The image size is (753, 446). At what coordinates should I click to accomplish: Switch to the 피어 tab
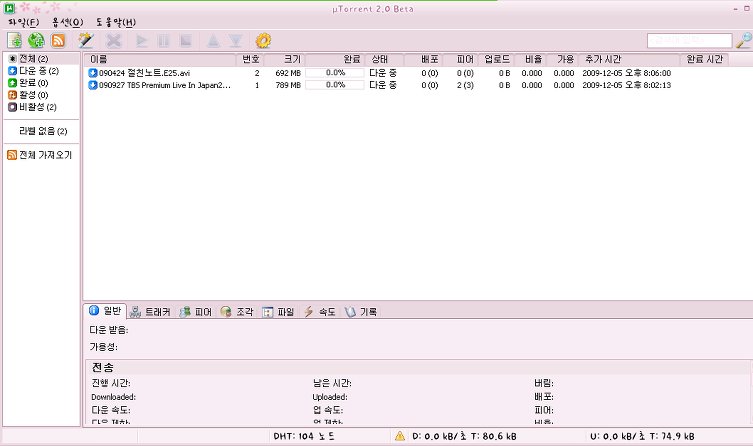(195, 312)
